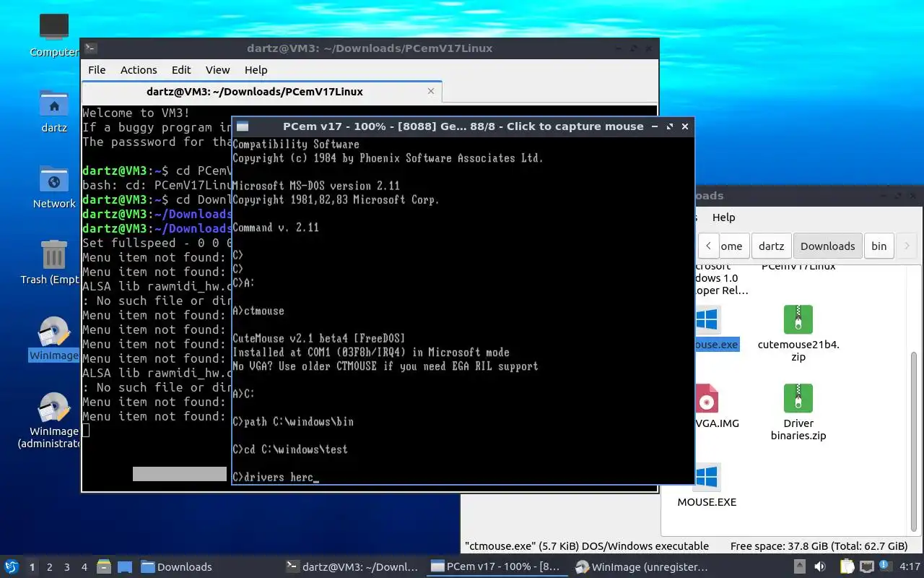This screenshot has width=924, height=578.
Task: Select the WinImage desktop shortcut
Action: pos(54,331)
